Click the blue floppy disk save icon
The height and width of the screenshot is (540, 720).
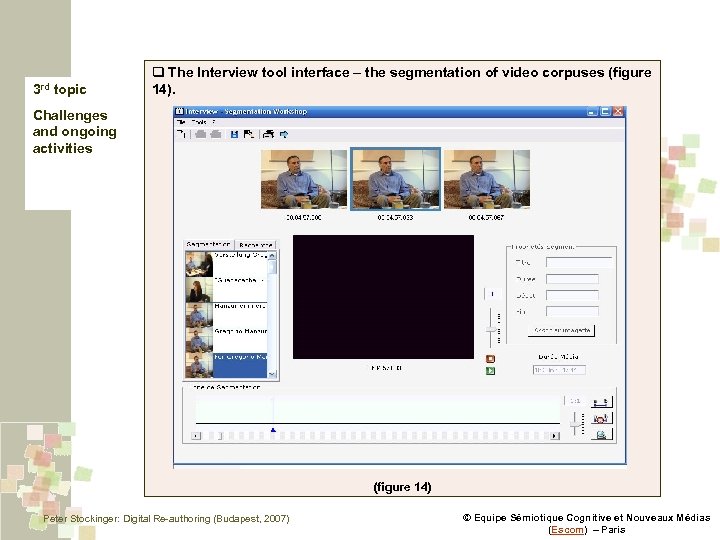click(x=234, y=134)
